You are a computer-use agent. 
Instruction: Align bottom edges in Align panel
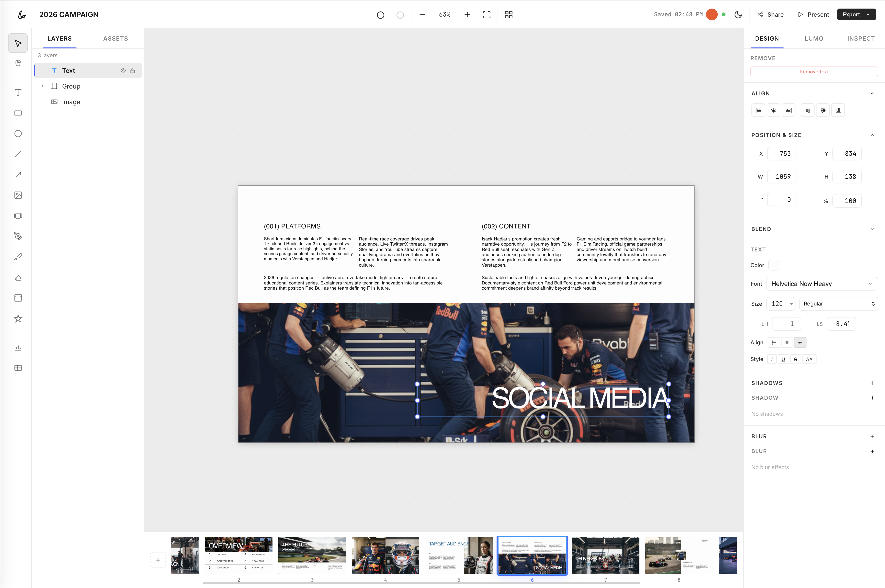(x=838, y=110)
